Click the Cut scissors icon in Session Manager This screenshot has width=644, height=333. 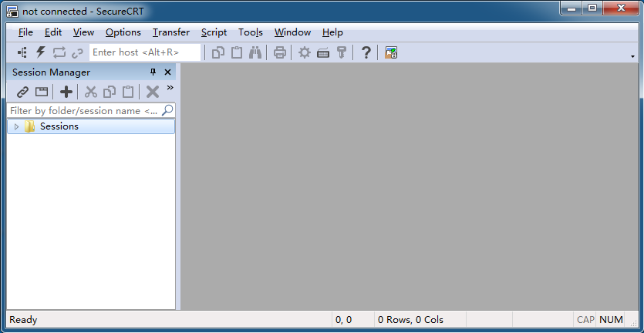tap(91, 92)
